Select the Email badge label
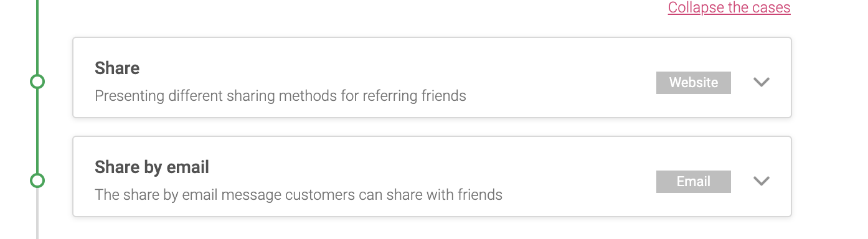This screenshot has height=239, width=868. pyautogui.click(x=694, y=182)
